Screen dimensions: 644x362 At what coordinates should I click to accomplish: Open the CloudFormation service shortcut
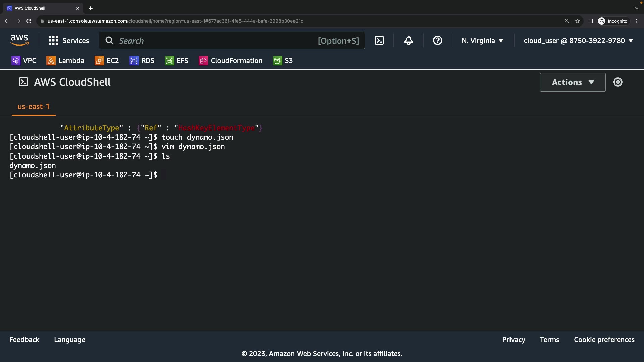click(x=230, y=61)
